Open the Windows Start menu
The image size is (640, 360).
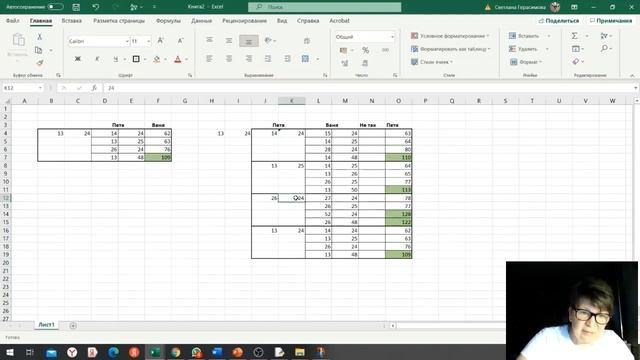[10, 352]
